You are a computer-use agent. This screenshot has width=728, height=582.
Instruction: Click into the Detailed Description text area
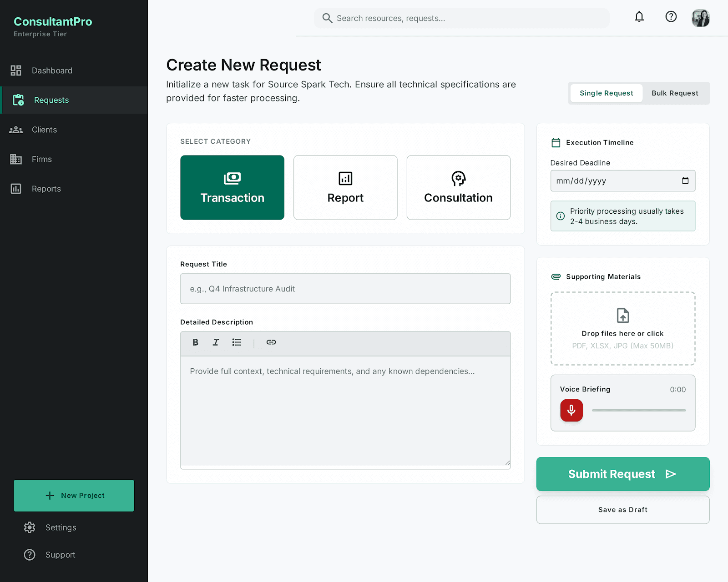tap(345, 412)
